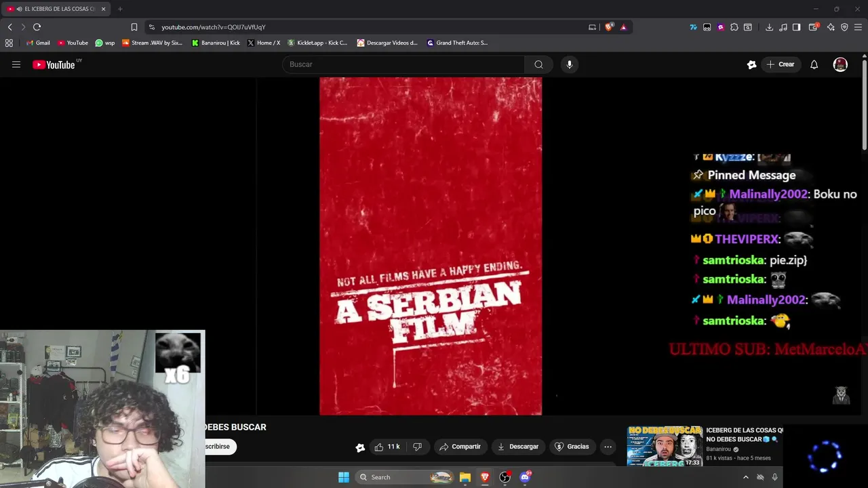Open Bananirou channel name link
Viewport: 868px width, 488px height.
(x=719, y=449)
